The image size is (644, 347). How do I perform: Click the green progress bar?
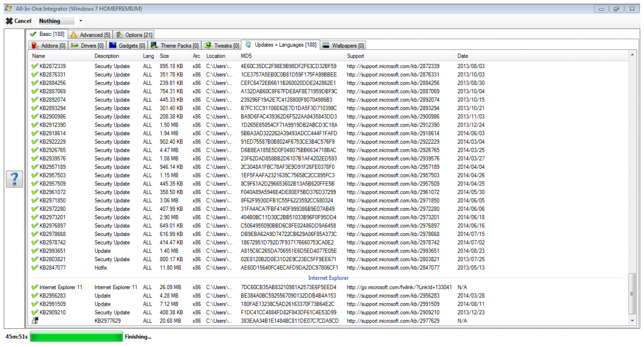tap(76, 337)
